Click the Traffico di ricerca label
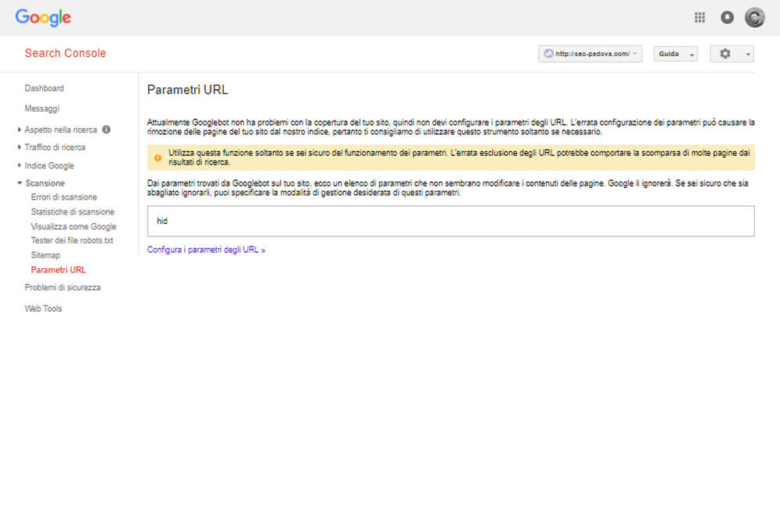Viewport: 780px width, 532px height. (x=55, y=147)
